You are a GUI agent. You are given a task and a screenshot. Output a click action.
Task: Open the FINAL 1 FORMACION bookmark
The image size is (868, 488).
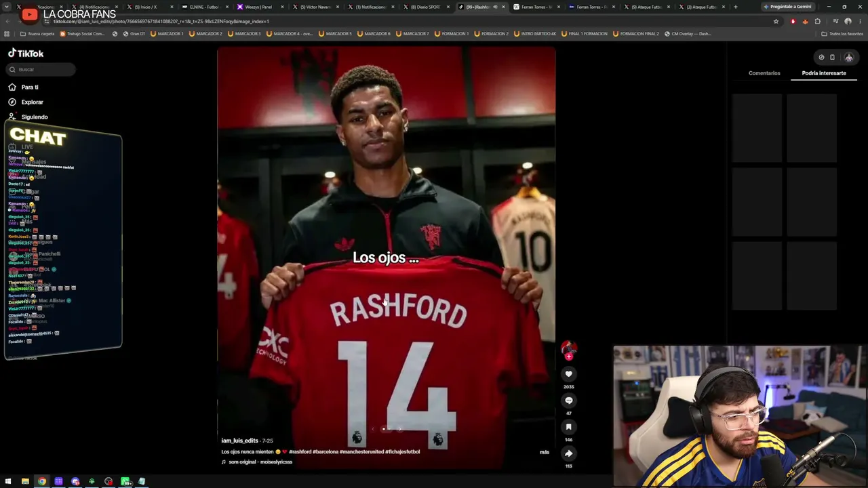point(584,34)
